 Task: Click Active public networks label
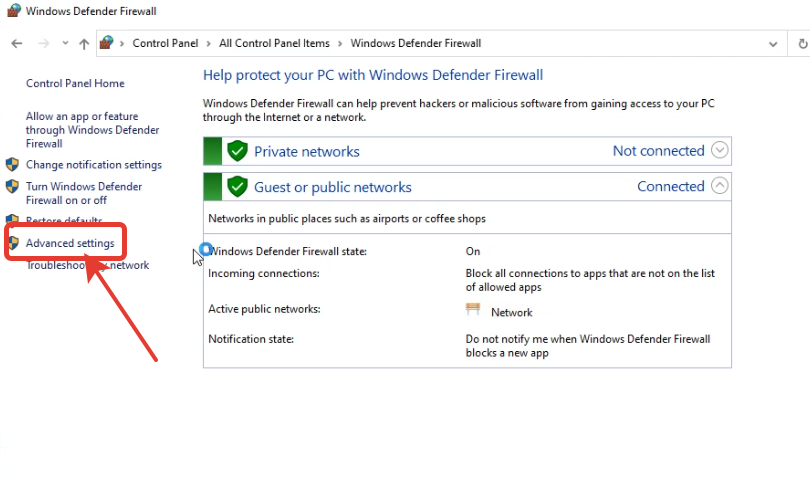click(264, 309)
